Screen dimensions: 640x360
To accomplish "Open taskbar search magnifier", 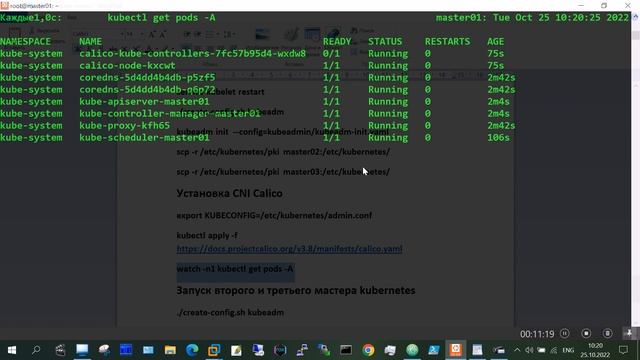I will point(36,350).
